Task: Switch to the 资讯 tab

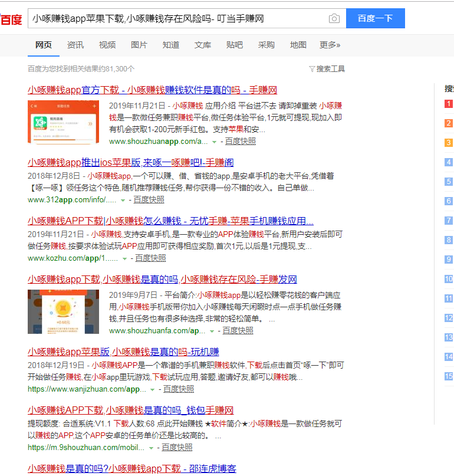Action: [75, 45]
